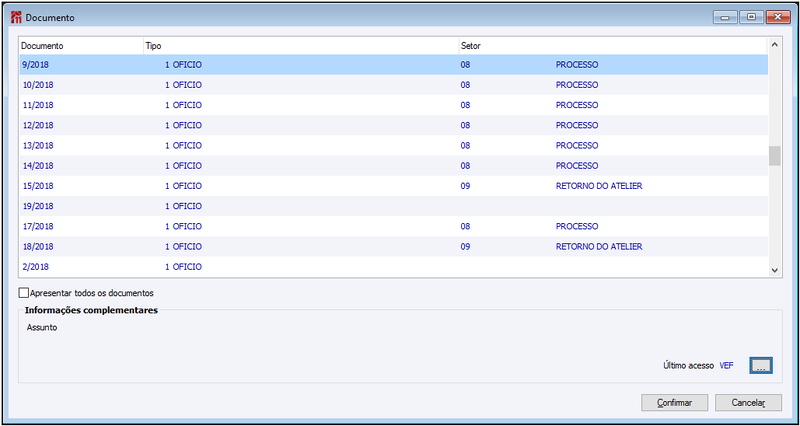
Task: Select document 11/2018 row
Action: (x=393, y=105)
